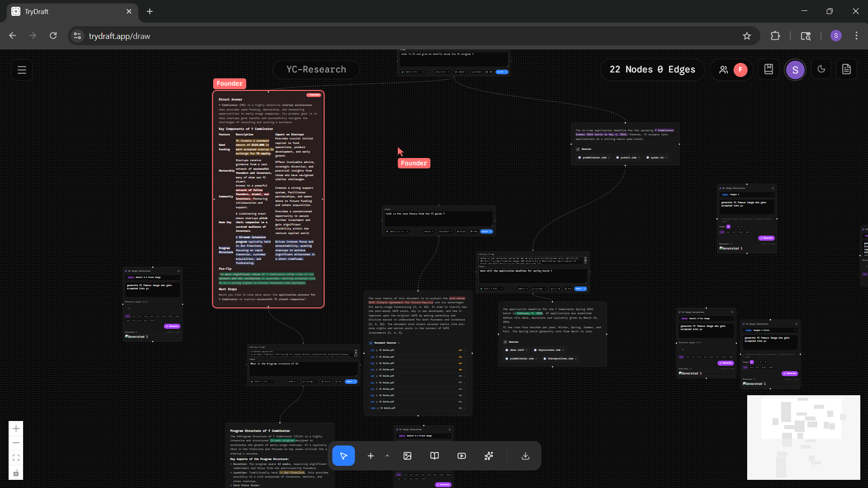
Task: Open the S user profile avatar in app
Action: click(x=795, y=70)
